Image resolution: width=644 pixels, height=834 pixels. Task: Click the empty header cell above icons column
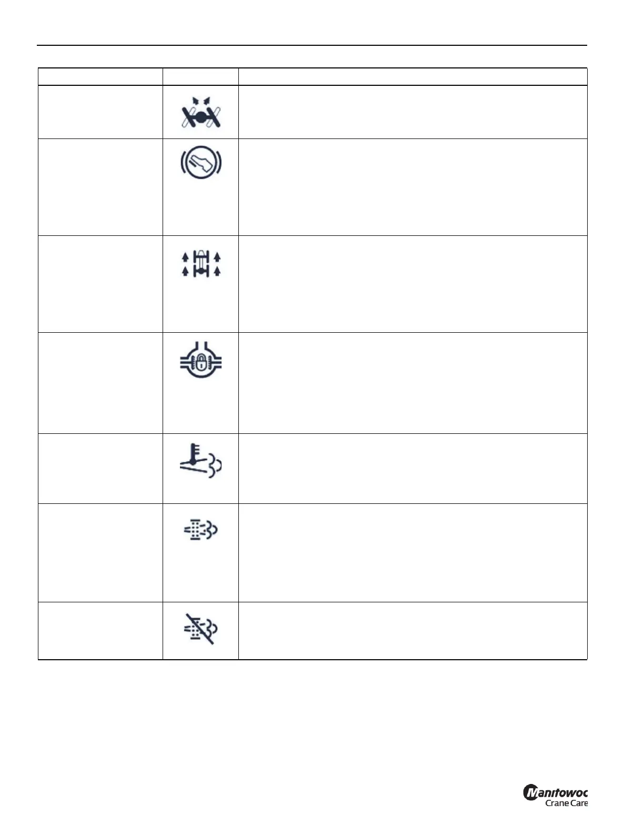[x=200, y=76]
